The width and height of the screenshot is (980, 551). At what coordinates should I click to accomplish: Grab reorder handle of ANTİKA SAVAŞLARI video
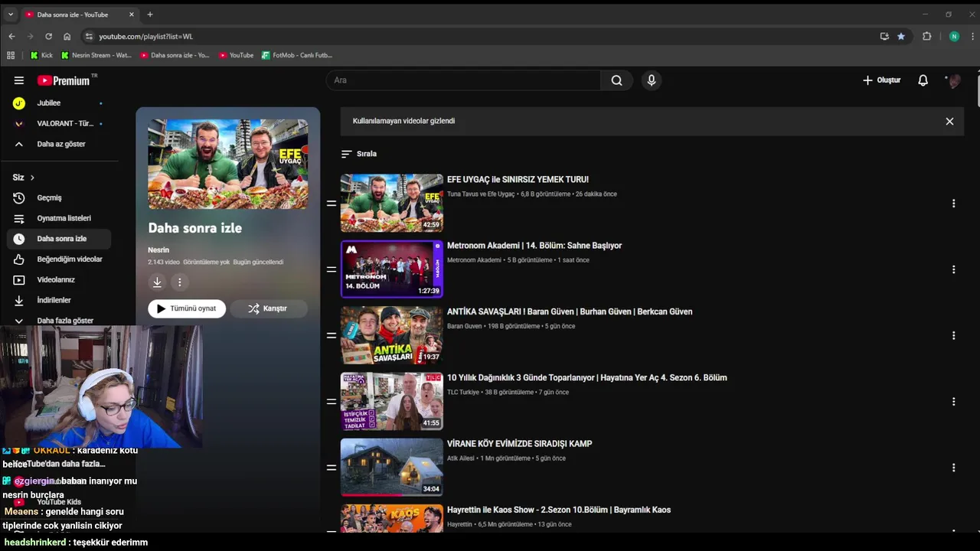[332, 335]
